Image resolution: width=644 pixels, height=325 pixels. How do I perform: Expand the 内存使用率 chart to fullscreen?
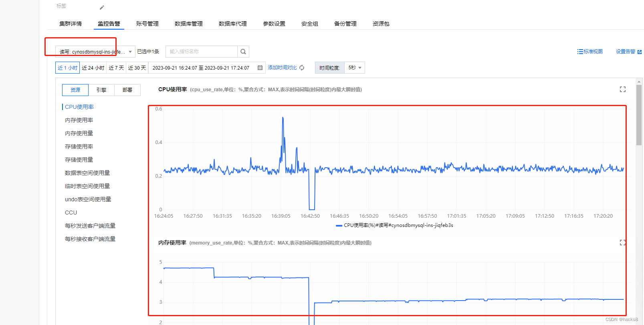point(622,243)
